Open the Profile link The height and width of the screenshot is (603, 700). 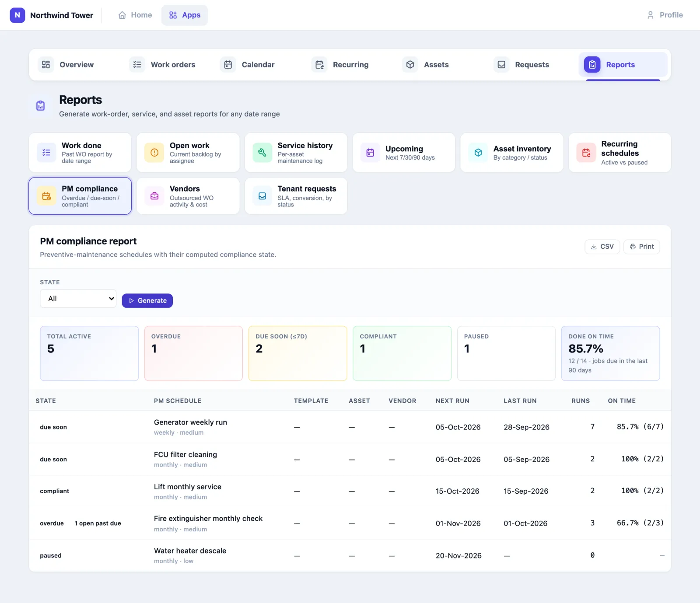(x=665, y=15)
